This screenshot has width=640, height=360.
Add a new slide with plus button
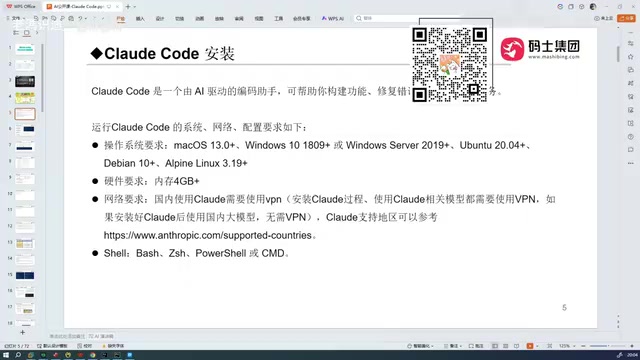point(22,333)
